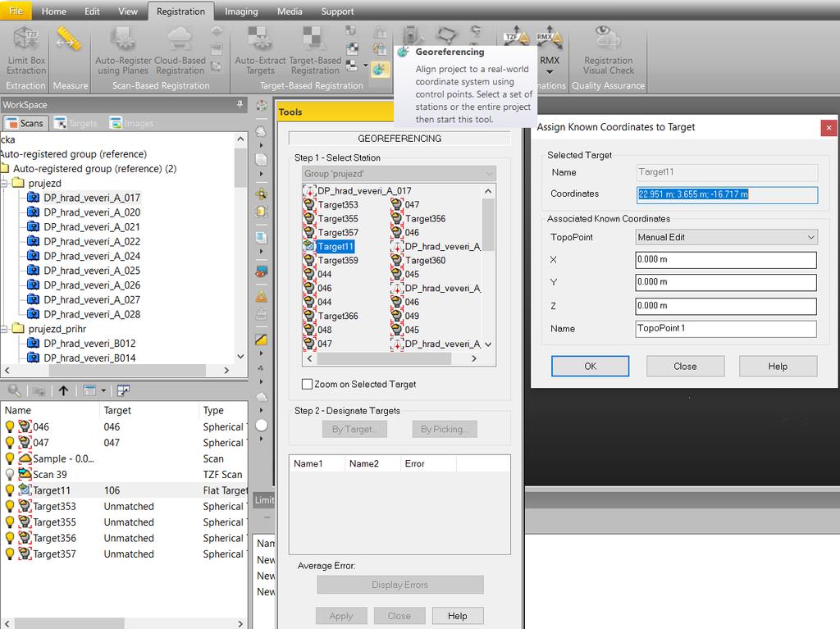Open the File menu
This screenshot has height=629, width=840.
pyautogui.click(x=16, y=11)
